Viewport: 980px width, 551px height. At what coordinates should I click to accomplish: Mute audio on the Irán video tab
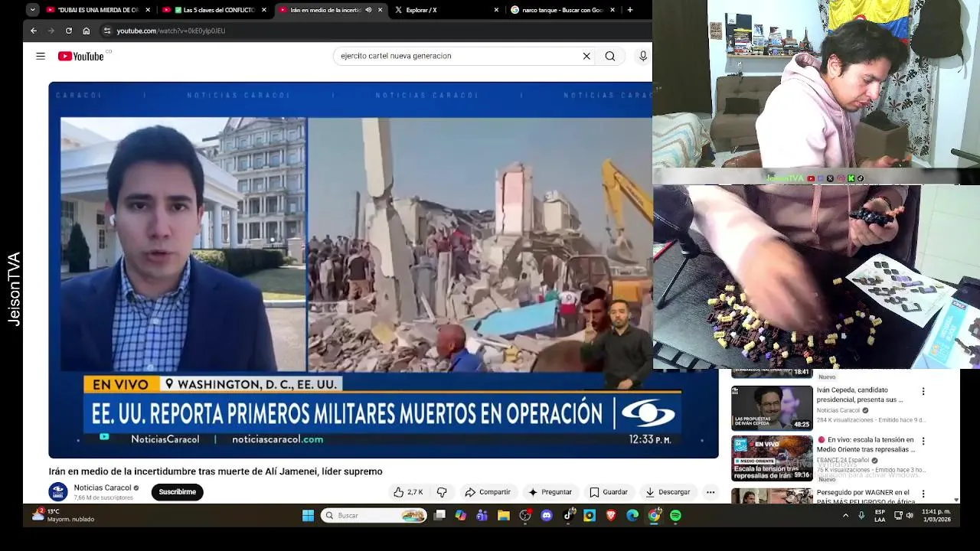(x=368, y=10)
